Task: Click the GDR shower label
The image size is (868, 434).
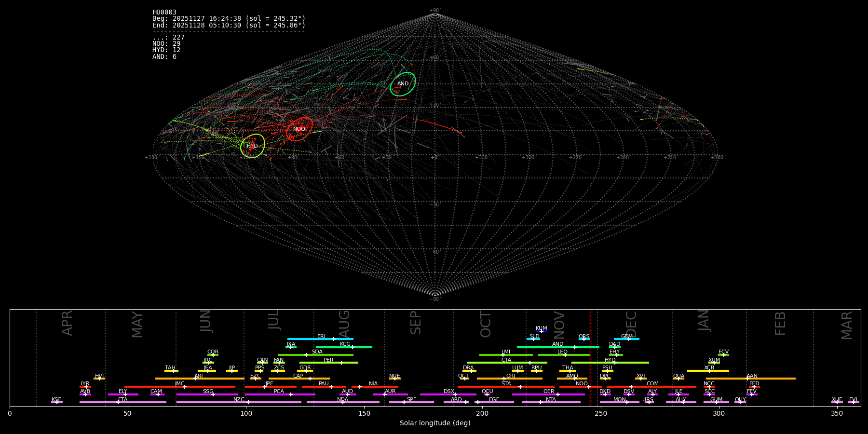Action: pos(305,368)
